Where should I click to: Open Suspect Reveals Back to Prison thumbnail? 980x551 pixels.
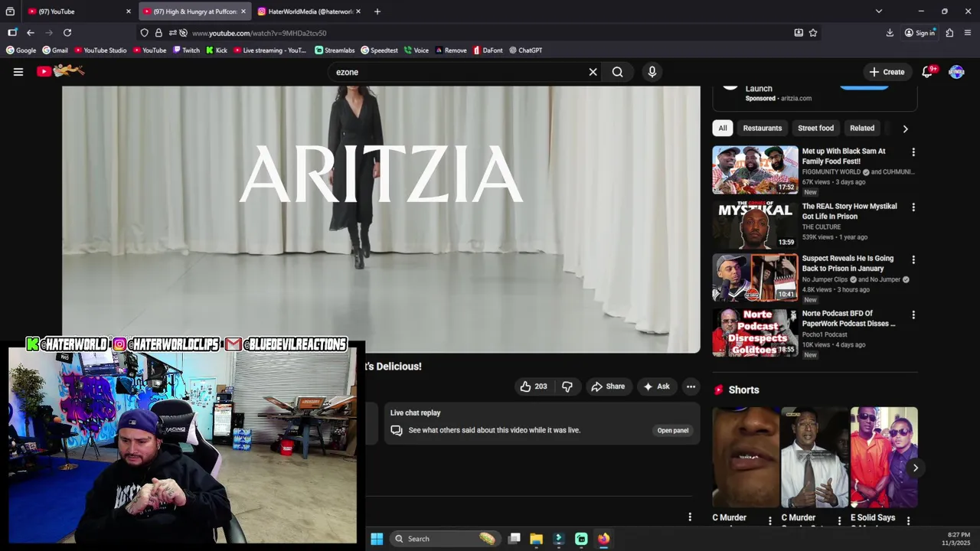coord(755,278)
